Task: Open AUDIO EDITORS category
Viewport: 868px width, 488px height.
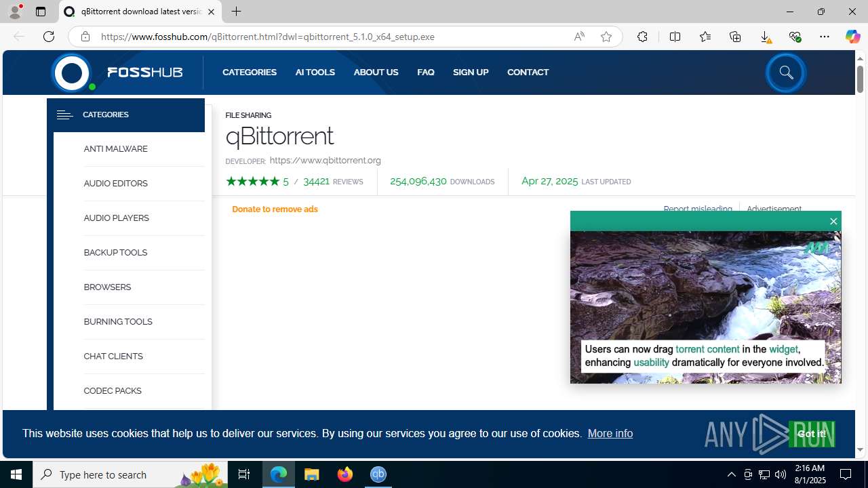Action: tap(115, 184)
